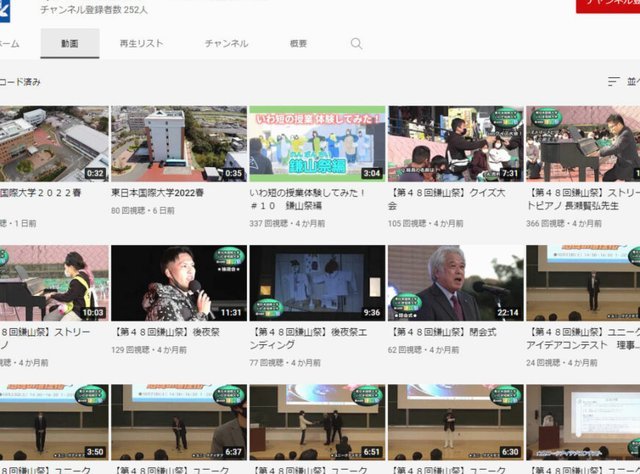Play the 9:36 後夜祭エンディング thumbnail
640x474 pixels.
point(317,283)
